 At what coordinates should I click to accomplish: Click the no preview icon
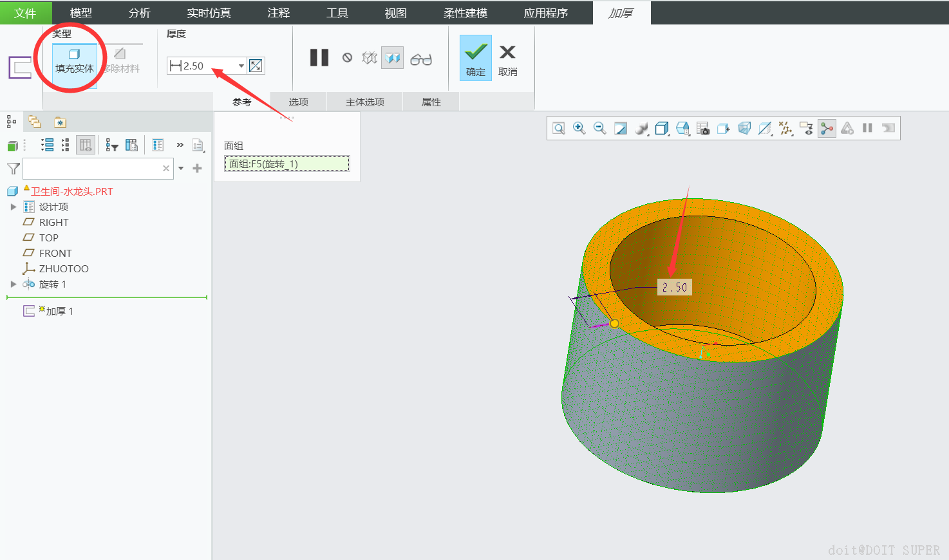point(348,58)
